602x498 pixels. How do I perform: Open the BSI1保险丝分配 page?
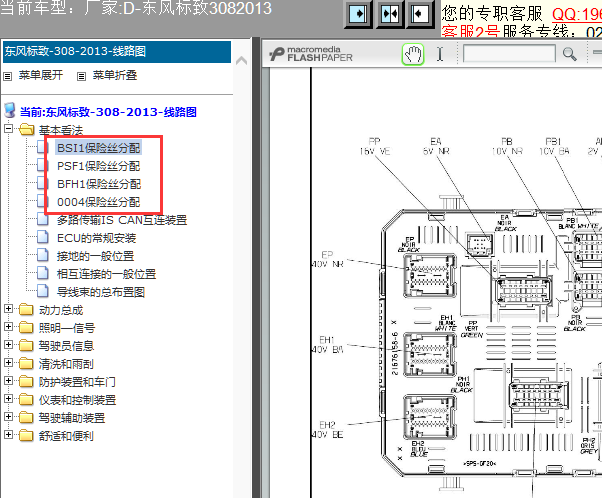point(99,148)
